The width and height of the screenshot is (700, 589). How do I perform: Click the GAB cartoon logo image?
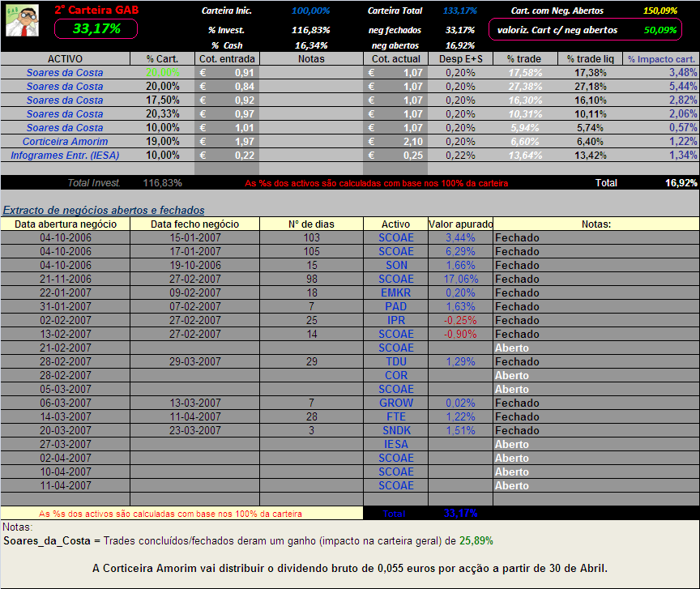coord(23,20)
